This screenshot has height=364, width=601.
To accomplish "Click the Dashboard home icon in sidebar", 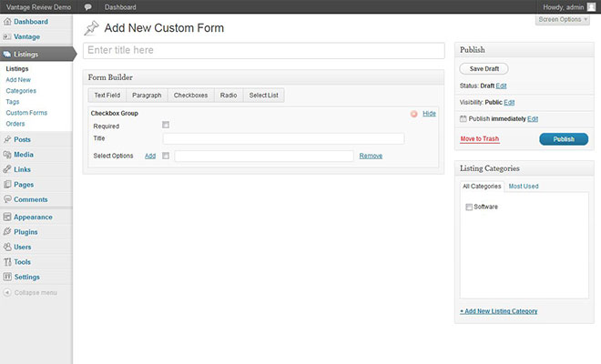I will [7, 21].
